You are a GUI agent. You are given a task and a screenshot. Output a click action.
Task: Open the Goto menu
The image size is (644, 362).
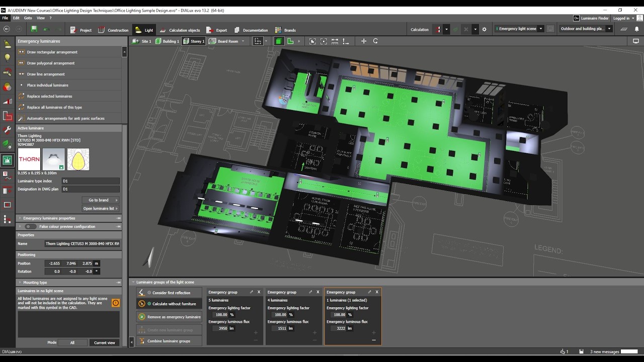pos(28,18)
